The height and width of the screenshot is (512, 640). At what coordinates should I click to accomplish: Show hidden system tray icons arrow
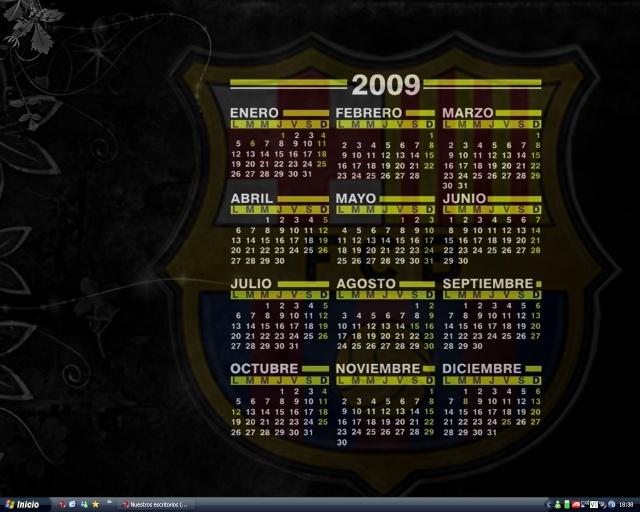(549, 505)
